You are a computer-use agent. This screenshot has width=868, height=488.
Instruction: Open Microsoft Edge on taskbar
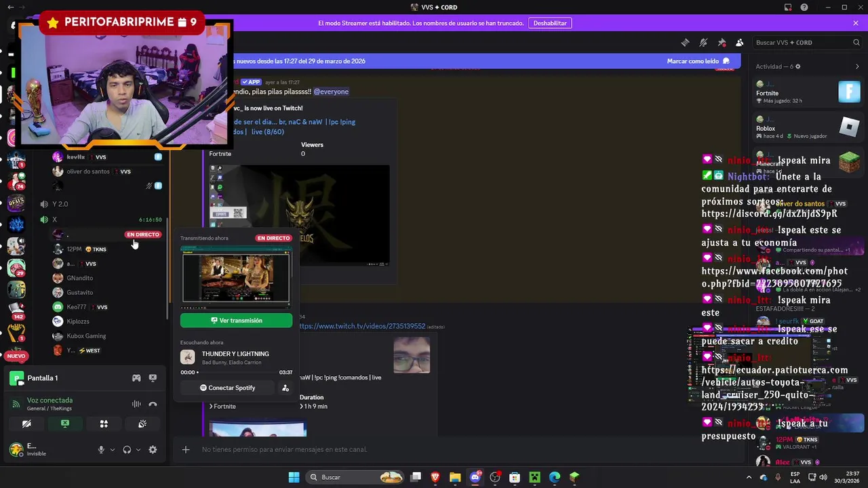tap(555, 477)
